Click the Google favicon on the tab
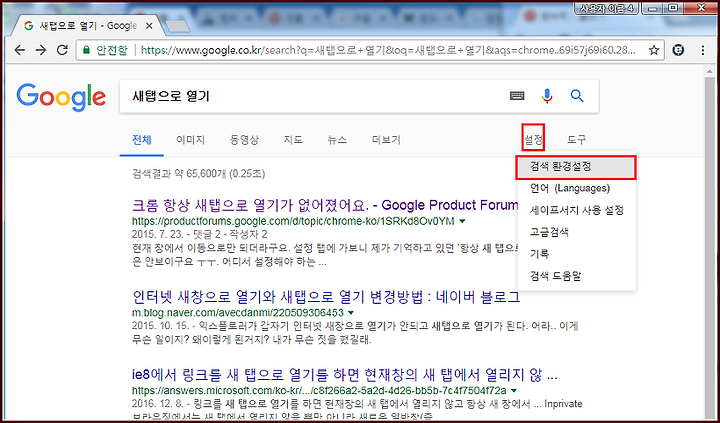720x423 pixels. (x=28, y=26)
